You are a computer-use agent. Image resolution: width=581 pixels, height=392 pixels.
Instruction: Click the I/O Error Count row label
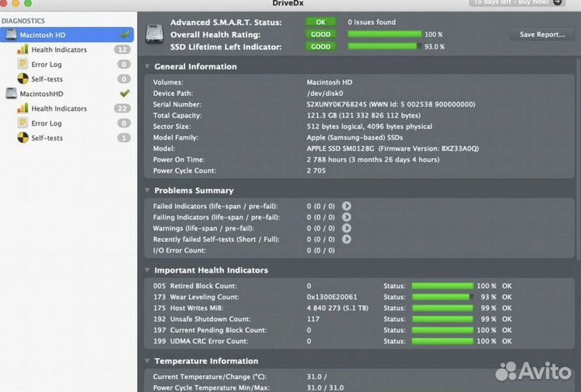click(x=179, y=251)
